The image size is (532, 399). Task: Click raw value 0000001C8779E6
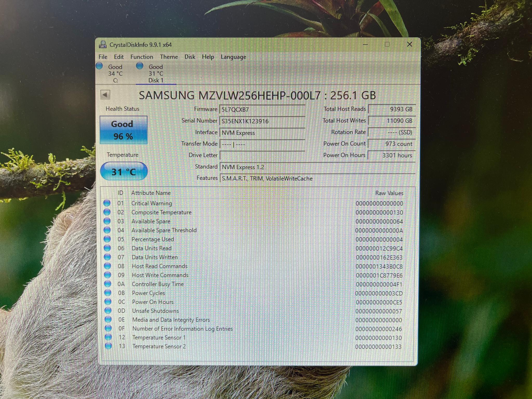coord(379,275)
